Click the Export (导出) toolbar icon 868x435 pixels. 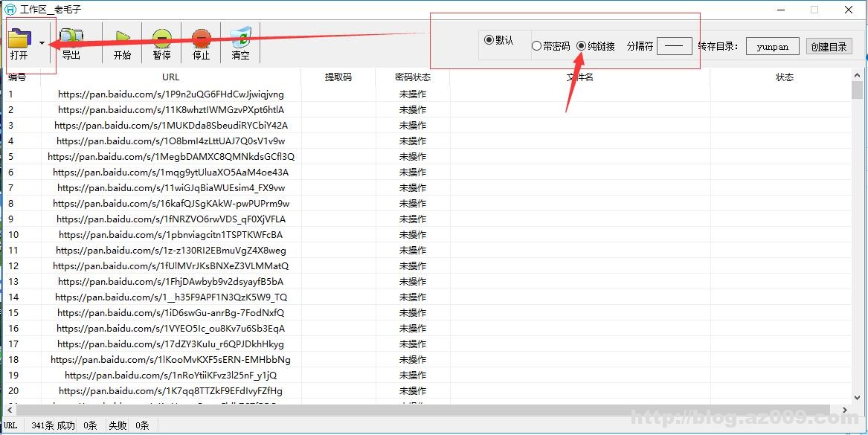coord(71,37)
